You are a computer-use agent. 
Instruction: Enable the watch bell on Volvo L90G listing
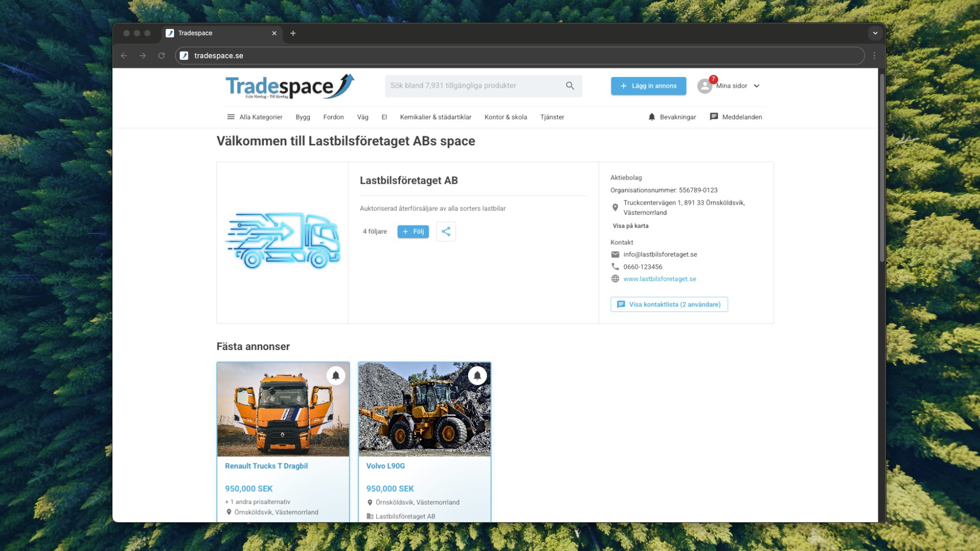click(477, 375)
